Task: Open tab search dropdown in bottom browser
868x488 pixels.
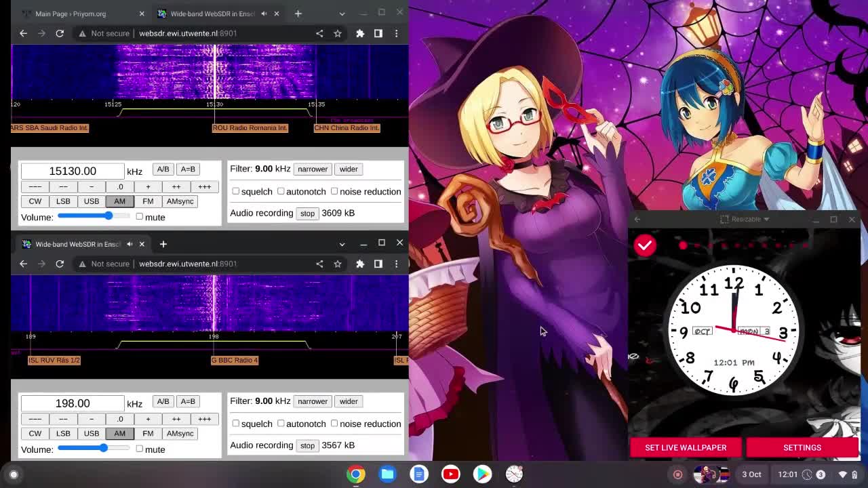Action: coord(342,244)
